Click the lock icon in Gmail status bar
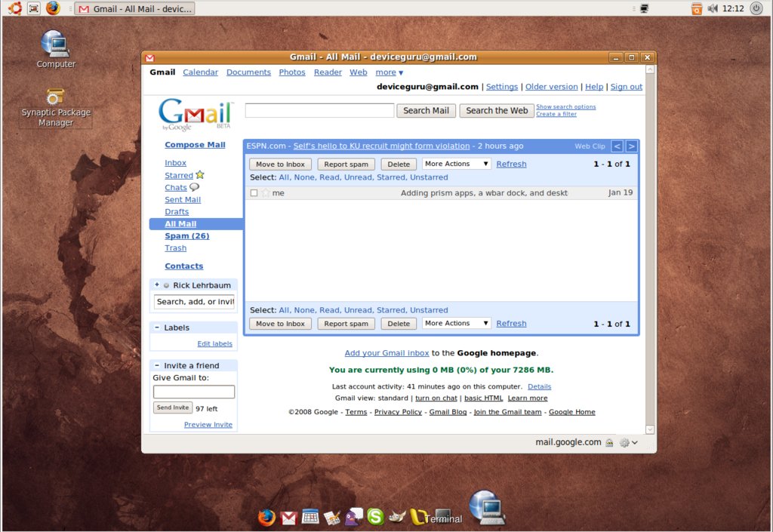This screenshot has width=773, height=532. (x=609, y=443)
